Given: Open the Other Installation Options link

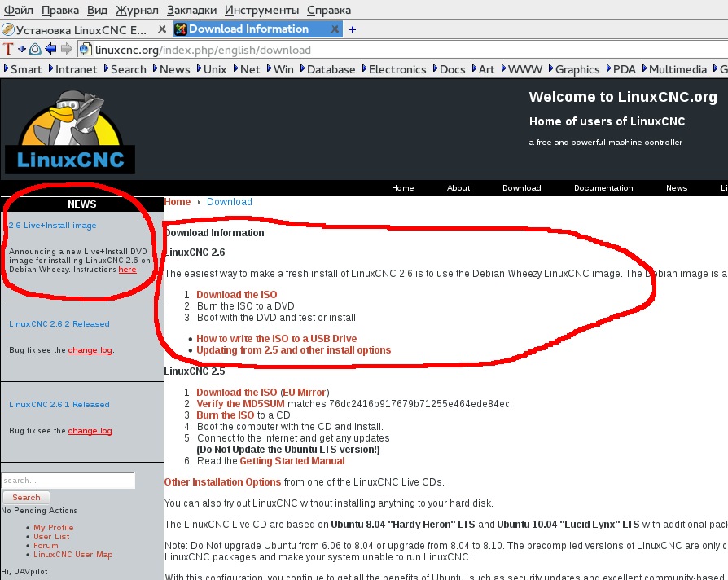Looking at the screenshot, I should (x=222, y=482).
